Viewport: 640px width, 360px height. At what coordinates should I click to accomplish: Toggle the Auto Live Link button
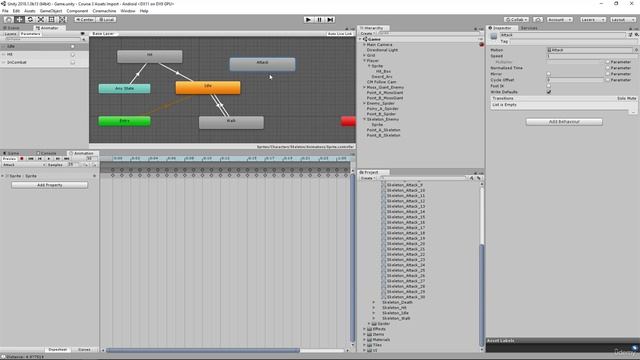[340, 34]
